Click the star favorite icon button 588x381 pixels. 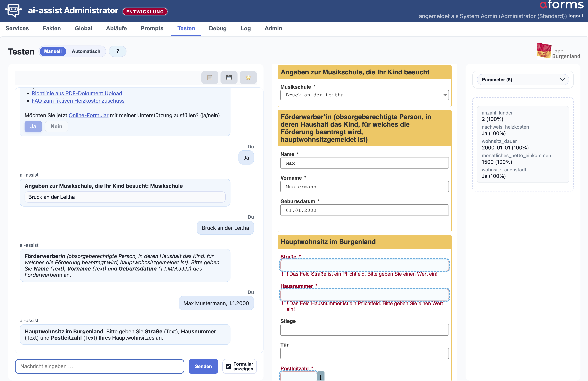(x=248, y=78)
